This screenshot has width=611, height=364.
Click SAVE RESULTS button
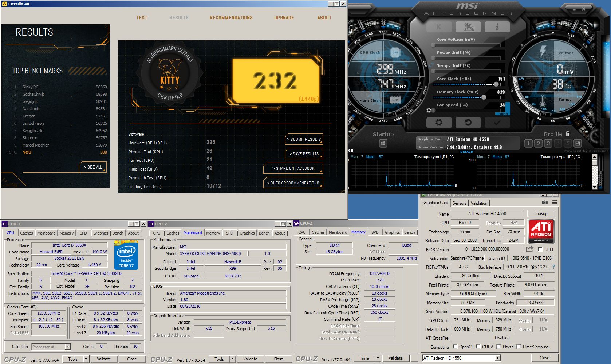tap(304, 154)
